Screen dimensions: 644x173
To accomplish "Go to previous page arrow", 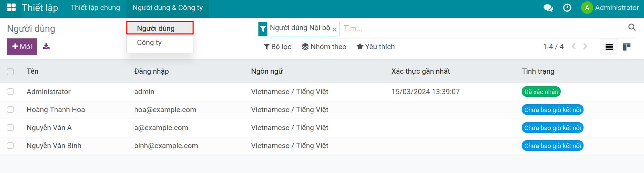I will click(574, 46).
